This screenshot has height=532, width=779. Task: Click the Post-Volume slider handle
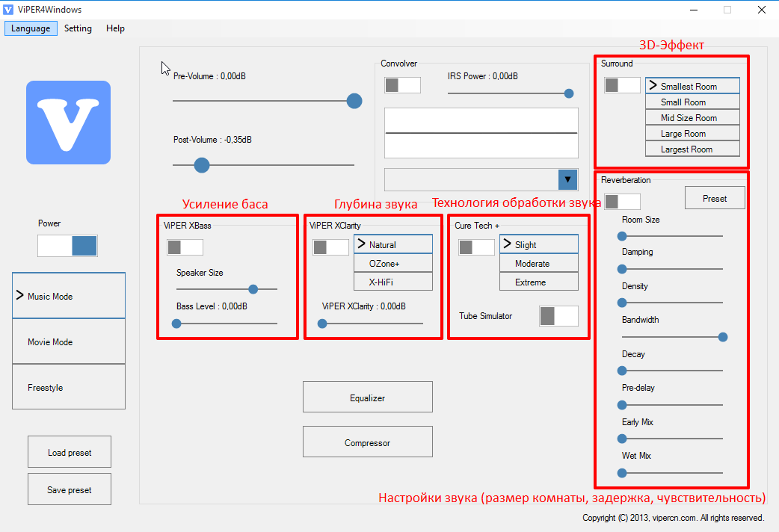point(202,165)
